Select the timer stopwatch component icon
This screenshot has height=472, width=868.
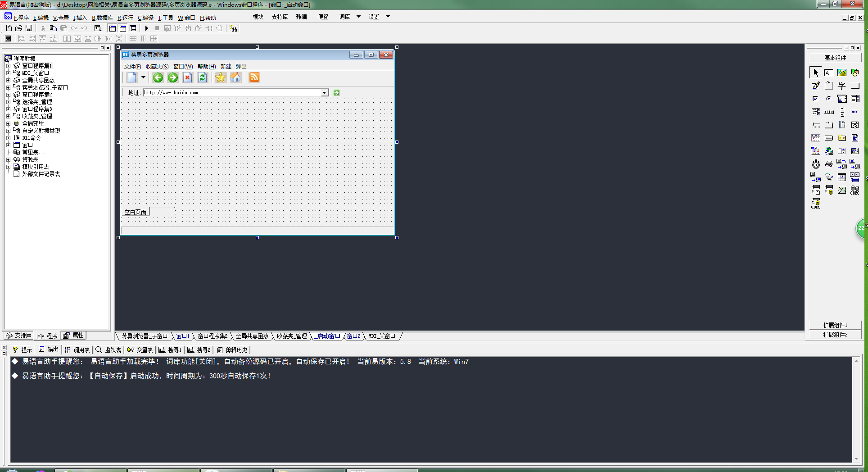816,164
